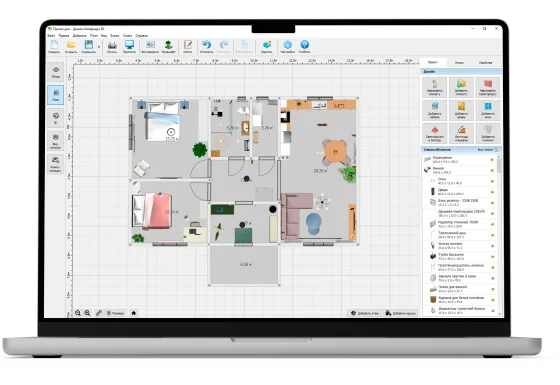The width and height of the screenshot is (560, 385).
Task: Expand the list view option in objects header
Action: click(x=487, y=150)
